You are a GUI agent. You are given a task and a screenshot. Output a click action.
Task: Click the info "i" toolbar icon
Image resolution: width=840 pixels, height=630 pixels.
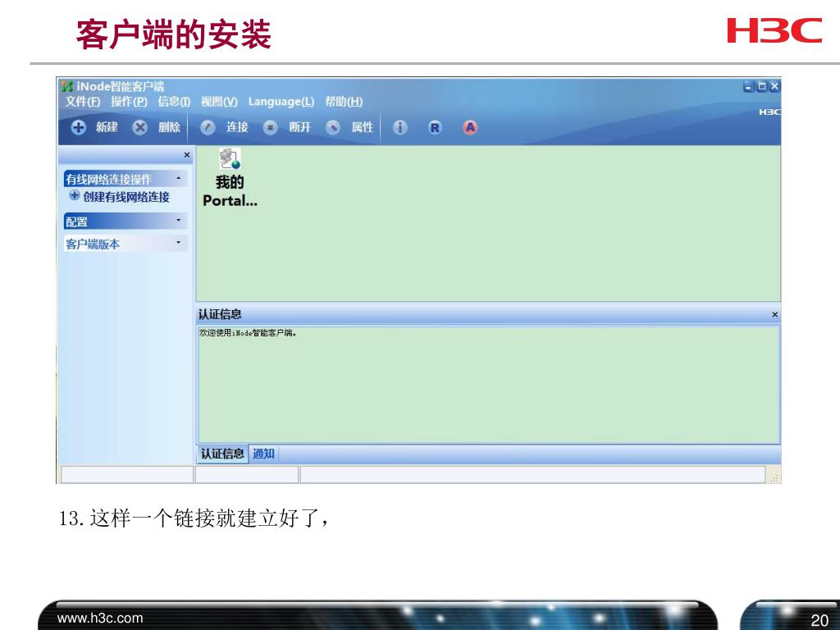click(400, 127)
